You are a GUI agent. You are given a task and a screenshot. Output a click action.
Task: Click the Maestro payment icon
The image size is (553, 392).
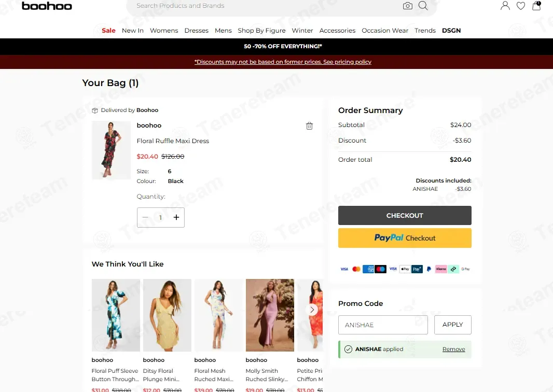tap(381, 269)
